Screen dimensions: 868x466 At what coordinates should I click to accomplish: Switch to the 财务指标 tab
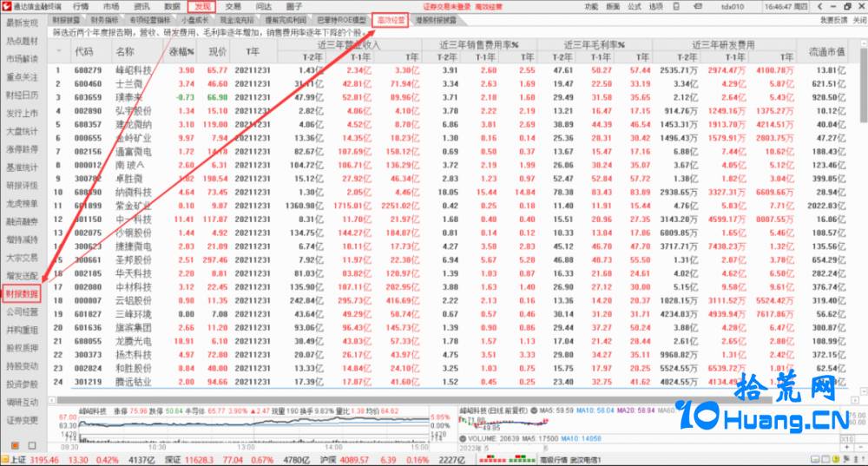point(105,21)
